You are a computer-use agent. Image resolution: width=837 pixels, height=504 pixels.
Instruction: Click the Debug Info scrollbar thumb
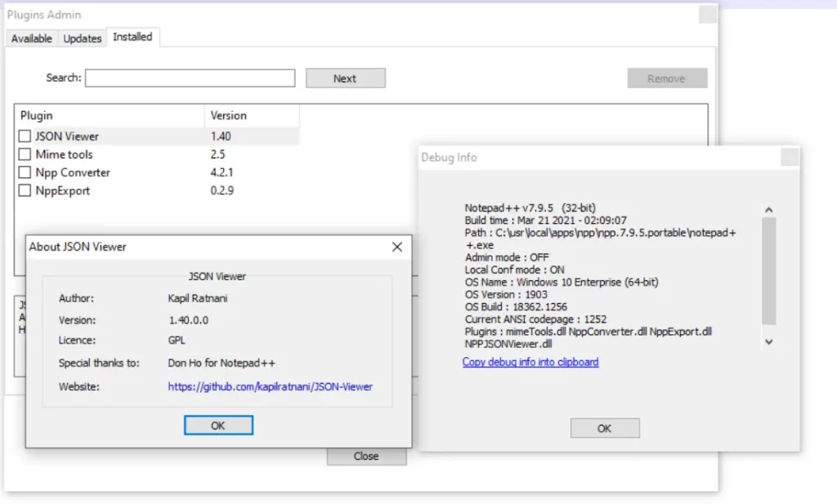point(768,271)
